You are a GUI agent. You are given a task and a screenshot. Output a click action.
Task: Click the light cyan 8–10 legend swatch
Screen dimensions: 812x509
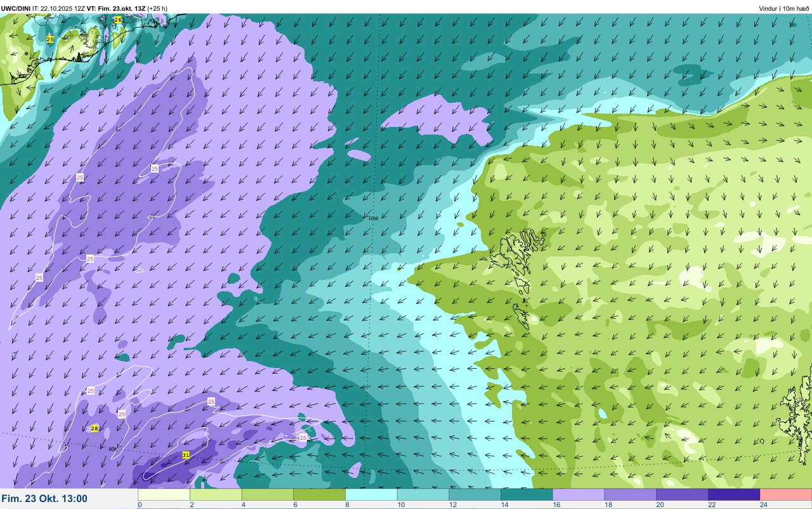pyautogui.click(x=371, y=494)
